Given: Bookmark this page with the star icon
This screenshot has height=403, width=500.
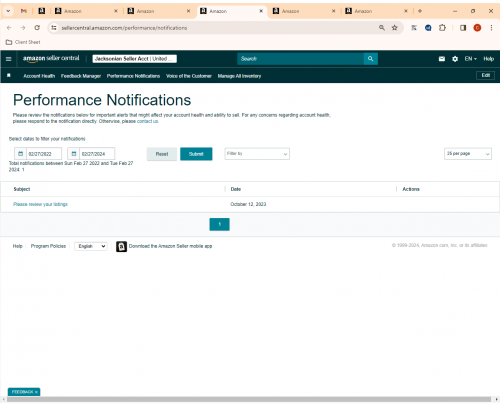Looking at the screenshot, I should tap(395, 28).
